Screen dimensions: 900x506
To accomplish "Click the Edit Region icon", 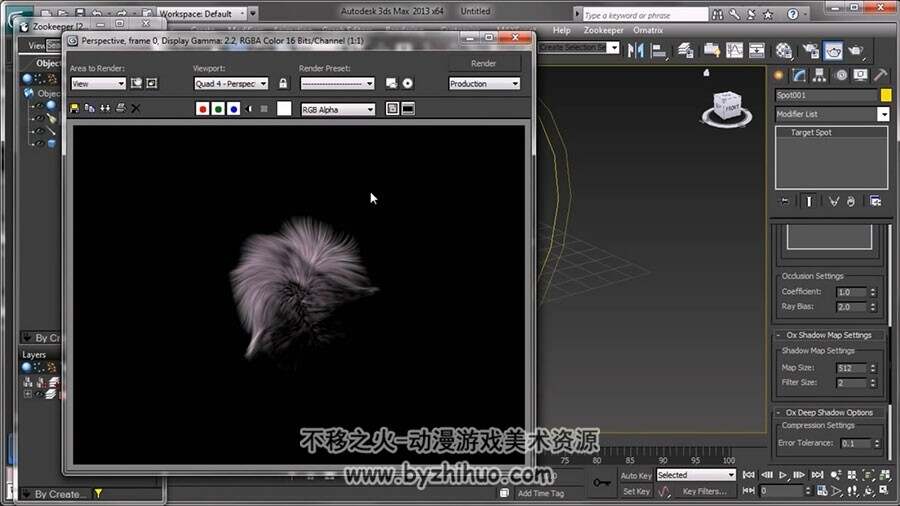I will click(x=136, y=83).
